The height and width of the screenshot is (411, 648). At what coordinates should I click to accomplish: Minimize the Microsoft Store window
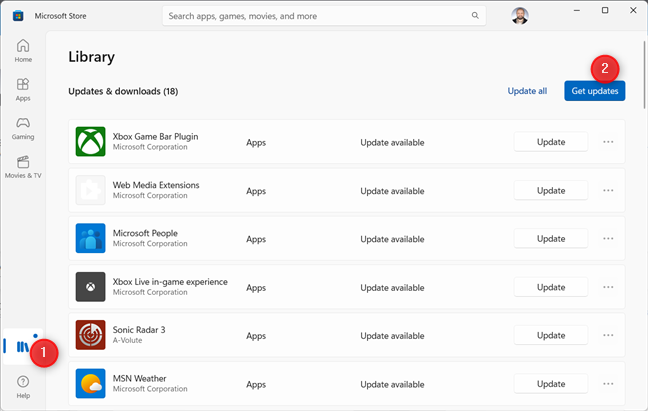(577, 10)
